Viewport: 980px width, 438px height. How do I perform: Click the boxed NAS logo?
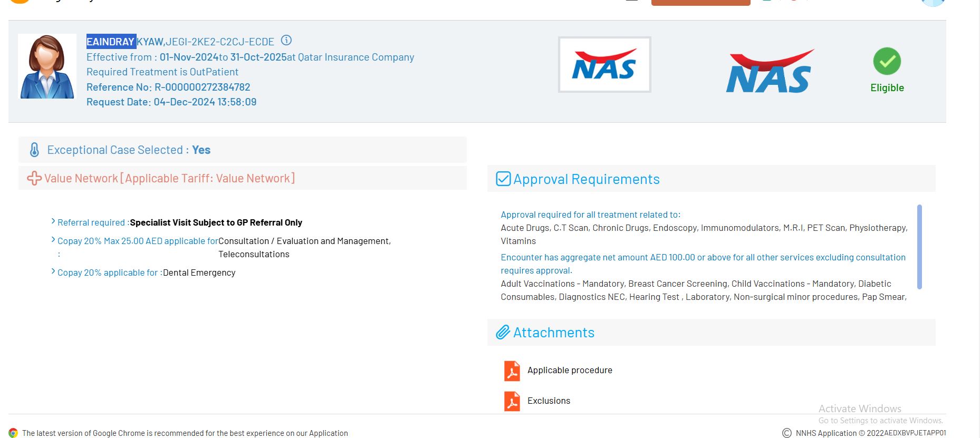click(604, 64)
